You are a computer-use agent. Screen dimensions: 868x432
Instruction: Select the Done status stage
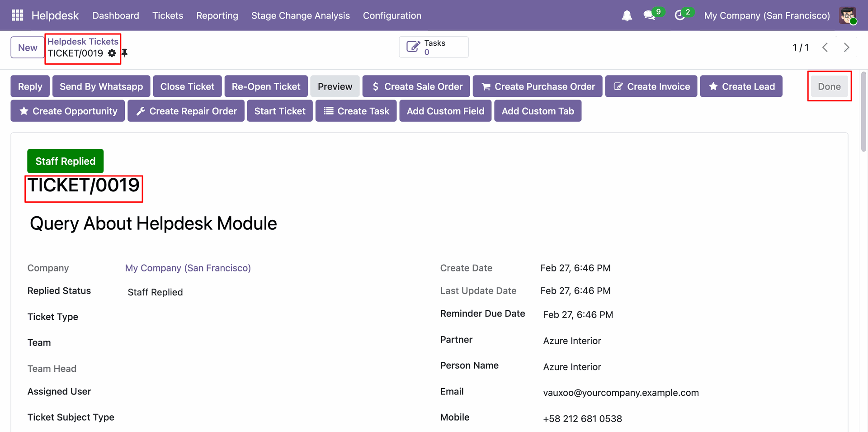coord(829,86)
